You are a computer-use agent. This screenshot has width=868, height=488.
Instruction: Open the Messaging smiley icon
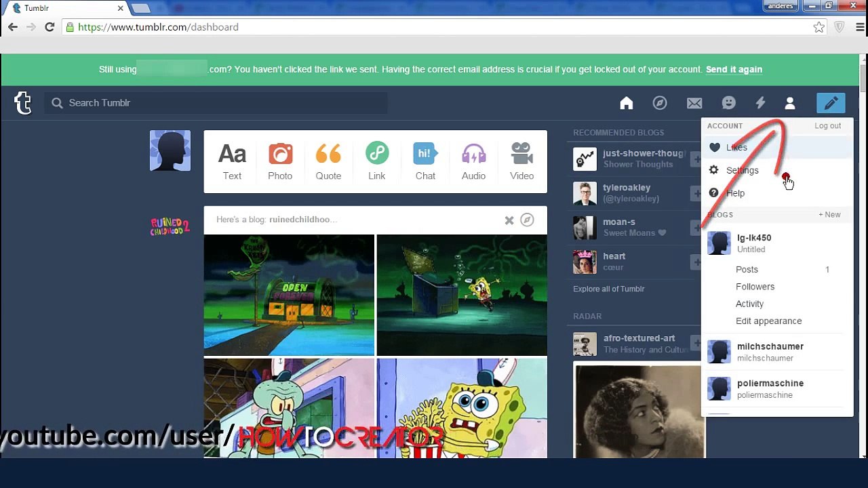728,103
